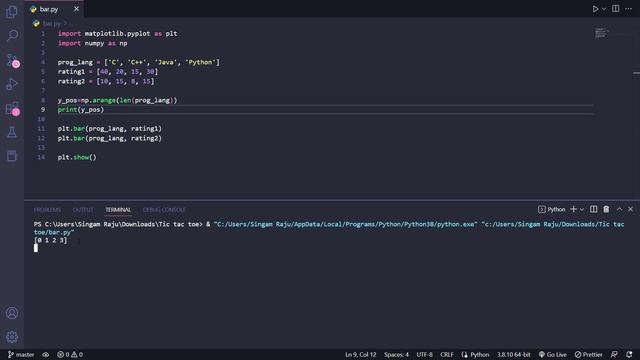The image size is (640, 360).
Task: Select Python interpreter 3.8.10 64-bit
Action: point(513,355)
